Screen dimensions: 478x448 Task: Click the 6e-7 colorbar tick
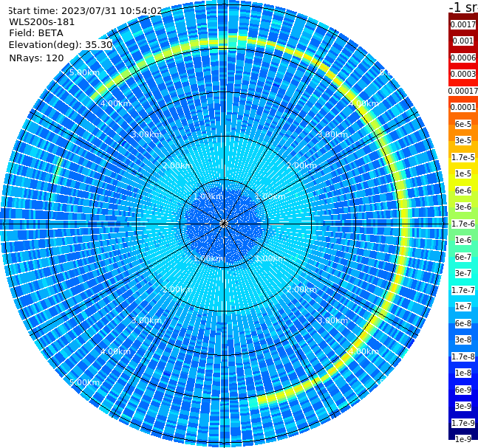tap(463, 257)
